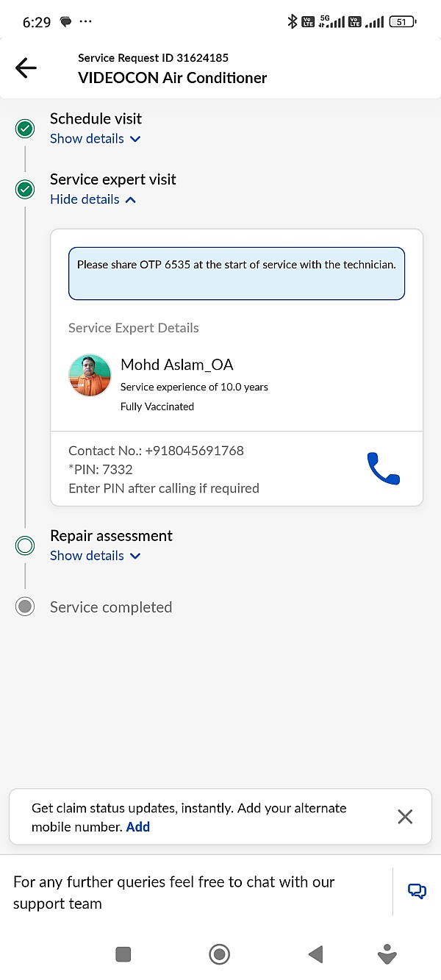The width and height of the screenshot is (441, 980).
Task: Tap the accessibility icon in navigation bar
Action: 387,954
